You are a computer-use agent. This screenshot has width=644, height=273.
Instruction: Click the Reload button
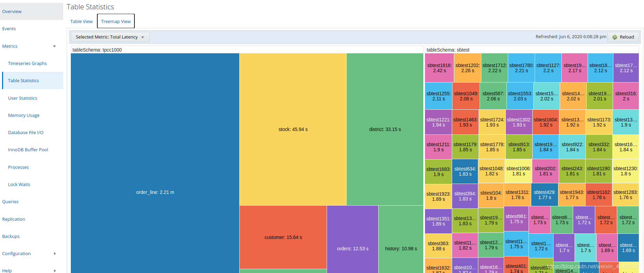tap(623, 37)
